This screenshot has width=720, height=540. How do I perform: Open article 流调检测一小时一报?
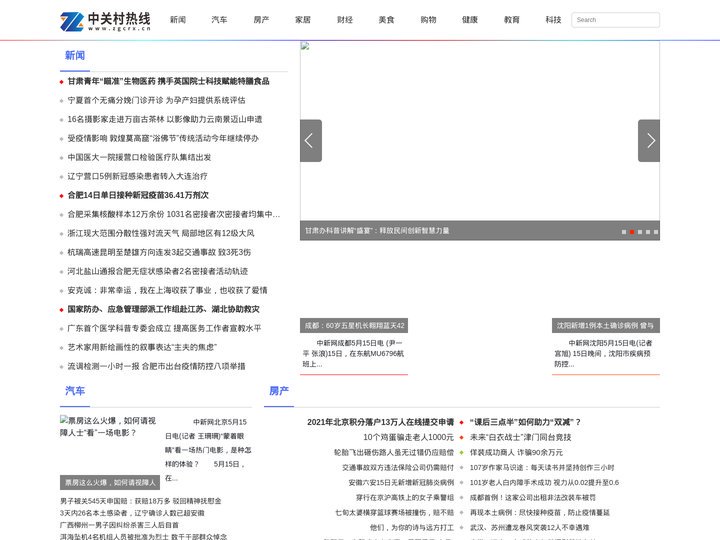(157, 366)
